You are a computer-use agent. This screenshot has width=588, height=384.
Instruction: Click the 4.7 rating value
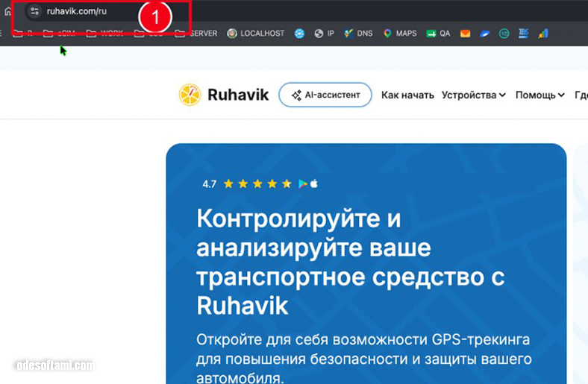(209, 184)
